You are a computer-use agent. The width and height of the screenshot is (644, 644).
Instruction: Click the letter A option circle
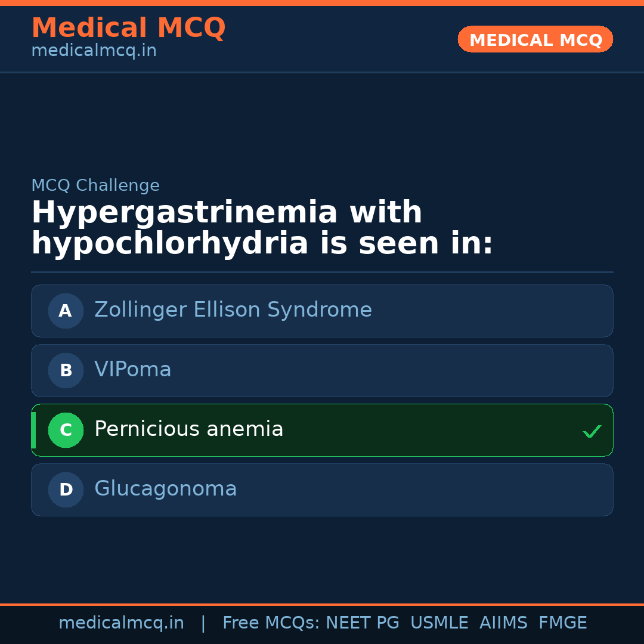click(x=66, y=311)
